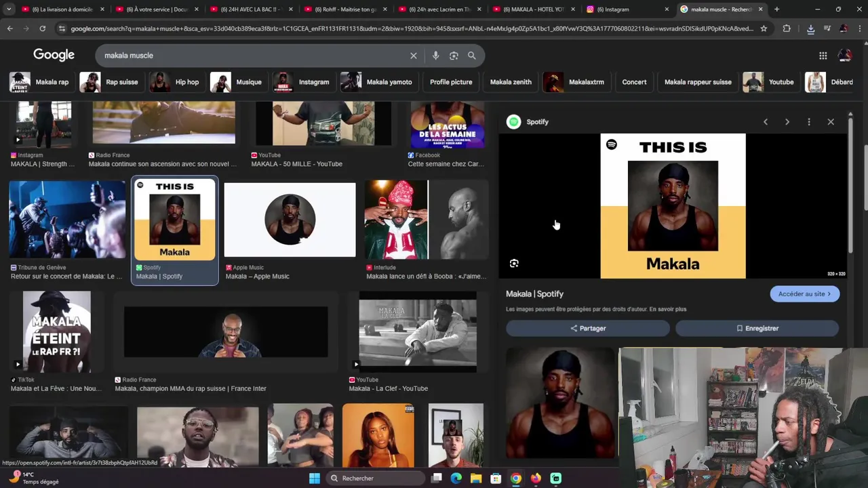The image size is (868, 488).
Task: Open the TikTok Makala éteint le rap image
Action: pyautogui.click(x=56, y=332)
